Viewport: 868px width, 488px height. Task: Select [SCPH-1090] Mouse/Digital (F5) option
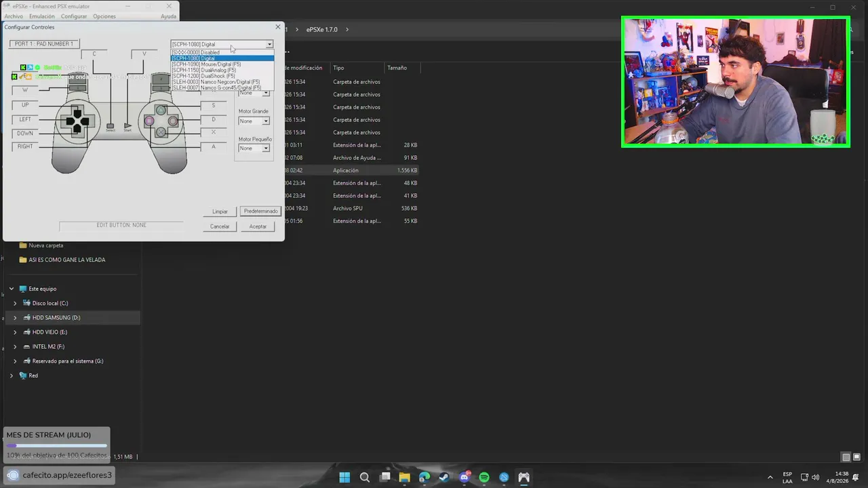coord(222,64)
